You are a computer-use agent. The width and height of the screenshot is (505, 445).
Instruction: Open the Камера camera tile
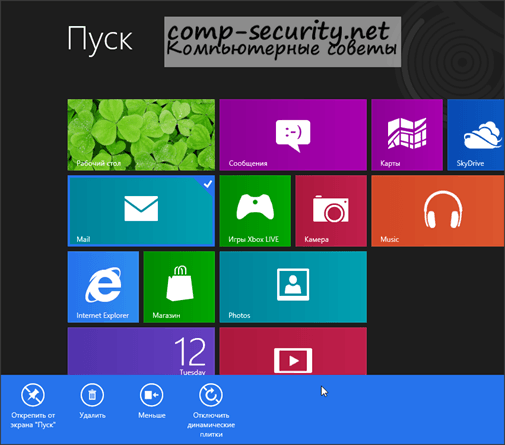point(331,211)
